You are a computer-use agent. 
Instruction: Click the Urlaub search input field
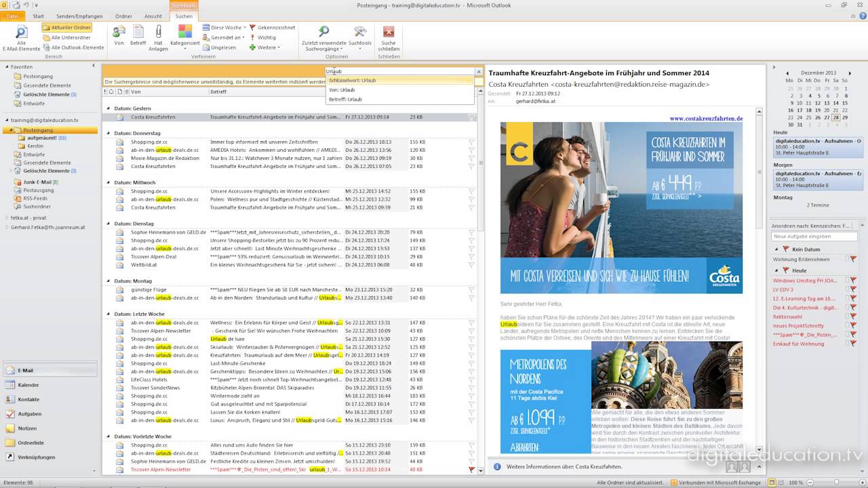[399, 71]
